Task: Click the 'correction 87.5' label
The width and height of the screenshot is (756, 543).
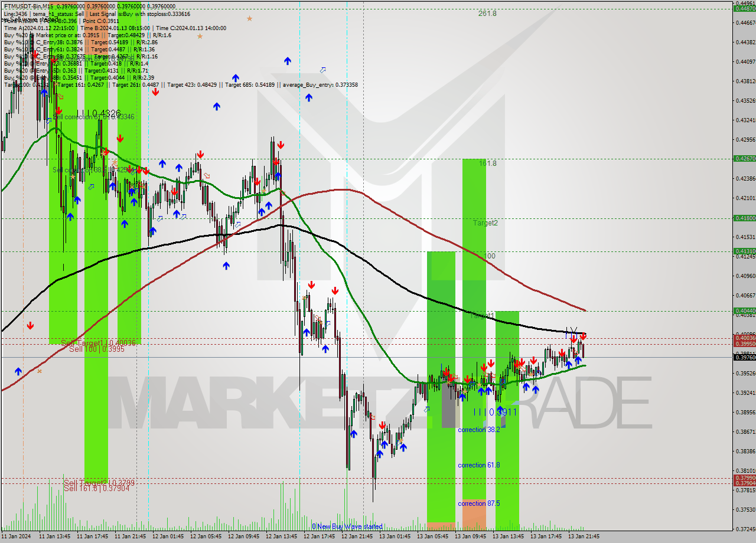Action: click(x=478, y=503)
